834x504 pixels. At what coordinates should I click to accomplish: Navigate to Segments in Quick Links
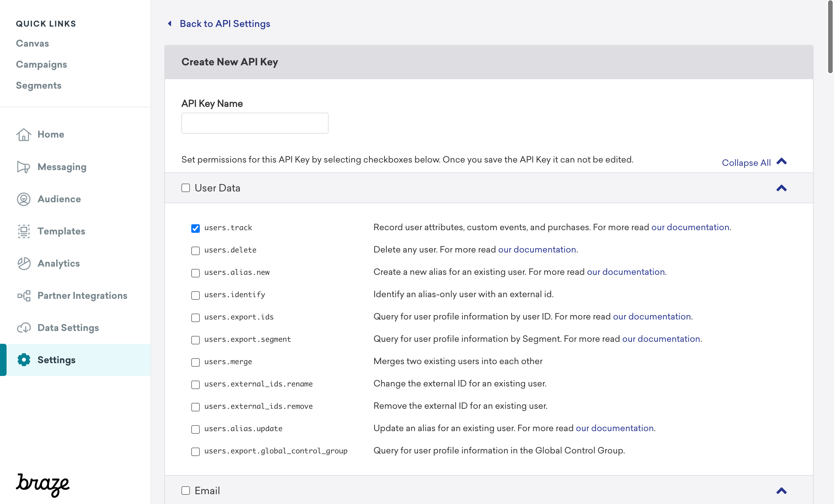coord(38,85)
